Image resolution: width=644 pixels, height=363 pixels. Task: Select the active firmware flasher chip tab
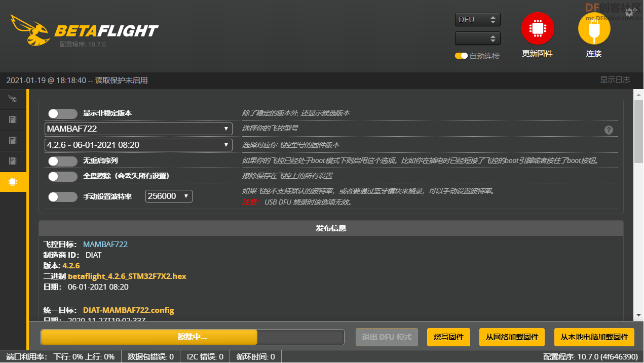pos(13,182)
